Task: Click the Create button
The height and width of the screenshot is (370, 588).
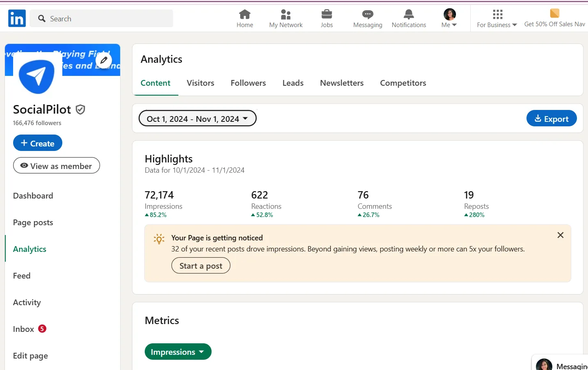Action: tap(38, 143)
